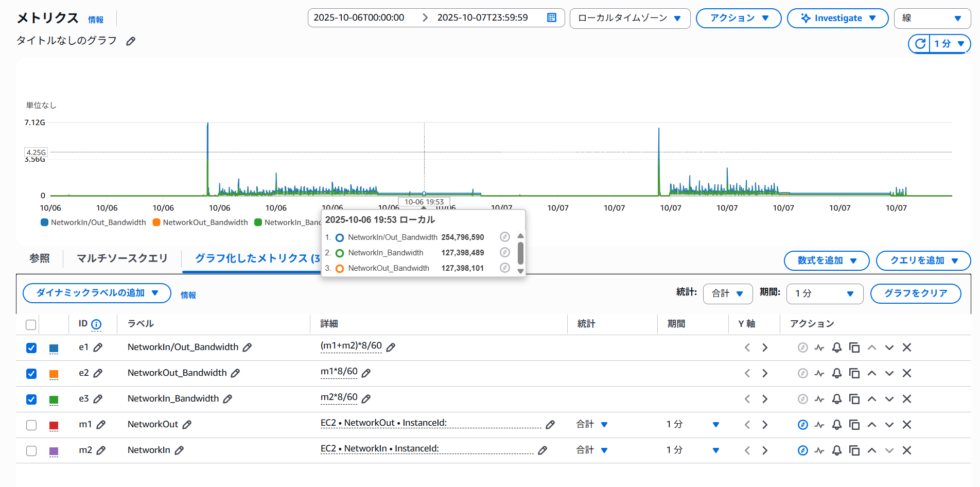Click the グラフをクリア button
This screenshot has height=487, width=980.
coord(915,293)
